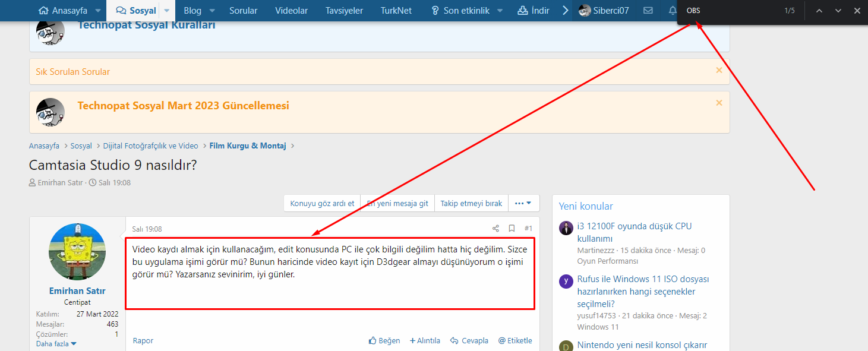
Task: Click Sosyal in the breadcrumb
Action: [81, 146]
